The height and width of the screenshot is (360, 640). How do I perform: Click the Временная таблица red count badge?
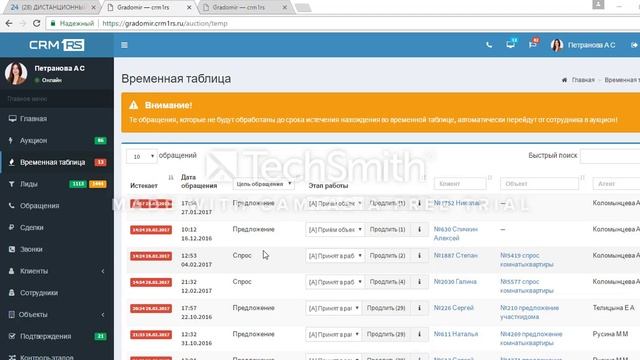(100, 162)
